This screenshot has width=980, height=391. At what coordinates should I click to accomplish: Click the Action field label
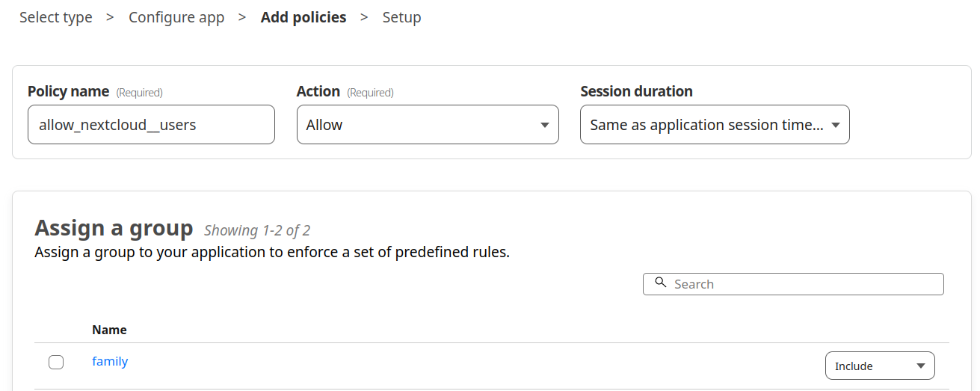(x=318, y=91)
